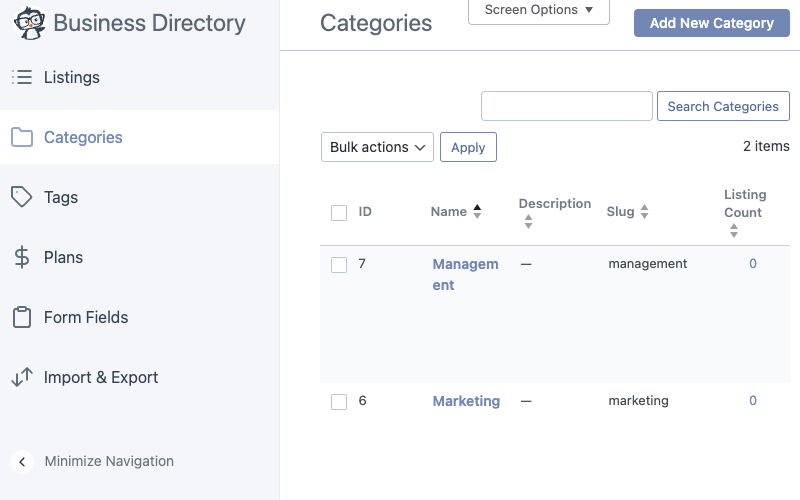Click the Import & Export arrows icon
This screenshot has height=500, width=800.
(x=22, y=377)
